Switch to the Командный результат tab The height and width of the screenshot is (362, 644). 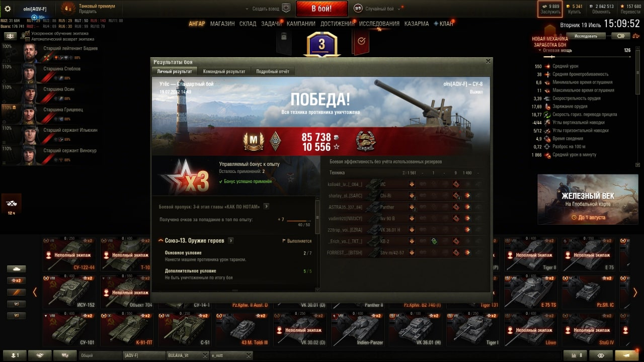coord(224,71)
